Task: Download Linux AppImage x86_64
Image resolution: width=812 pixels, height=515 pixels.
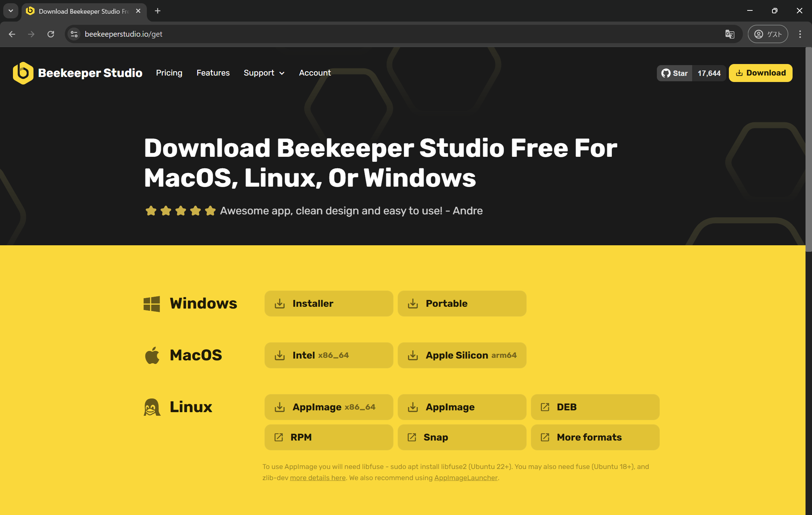Action: (329, 407)
